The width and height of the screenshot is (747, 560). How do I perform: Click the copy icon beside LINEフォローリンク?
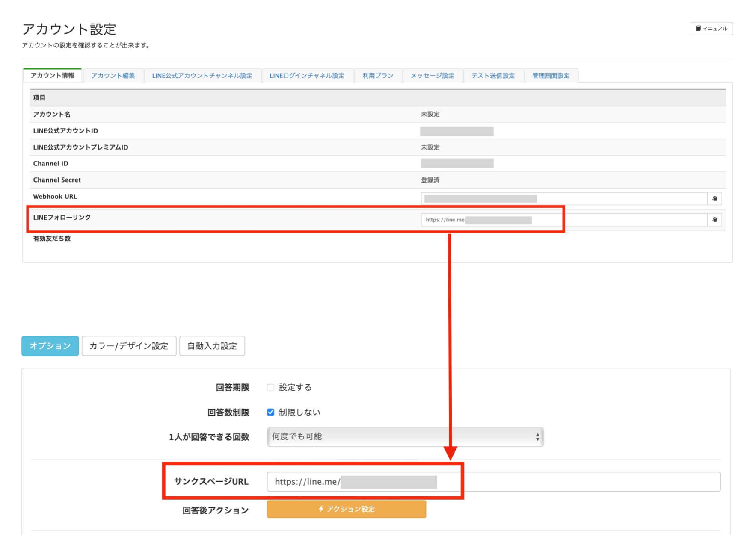pos(714,220)
